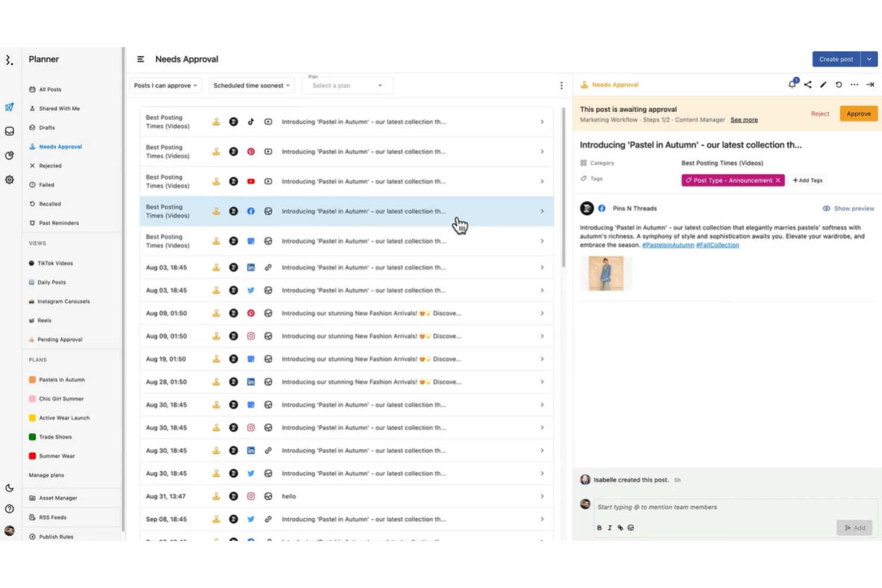Open Settings gear in the far-left sidebar
882x588 pixels.
pos(9,179)
